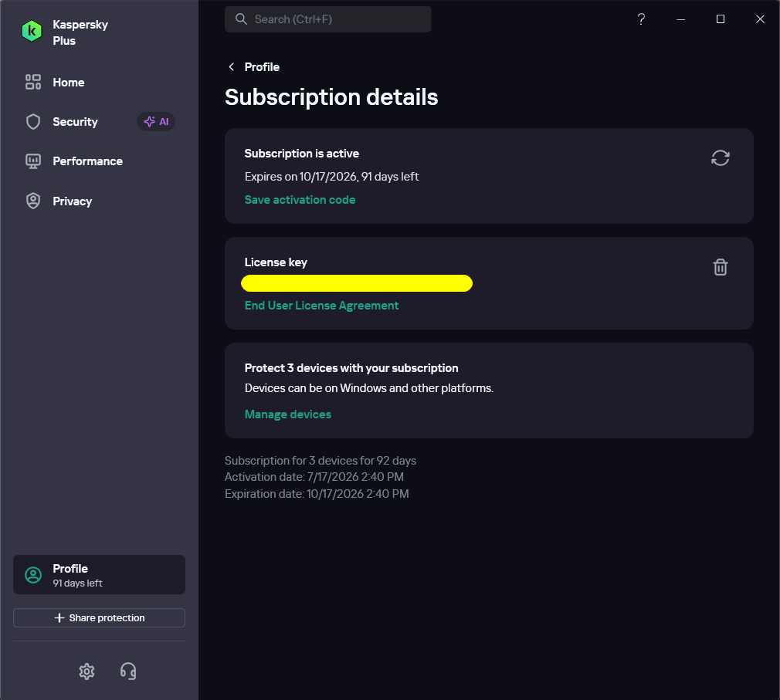
Task: Open settings via the gear icon
Action: point(86,671)
